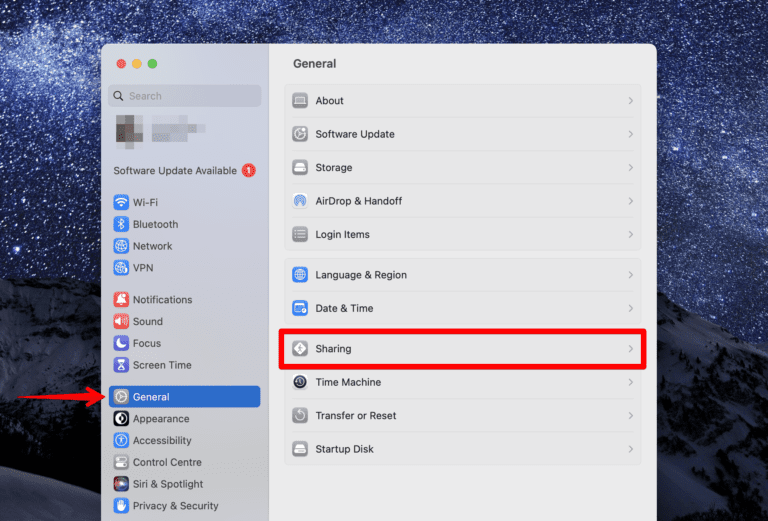Screen dimensions: 768x521
Task: Select the Bluetooth icon in sidebar
Action: 121,224
